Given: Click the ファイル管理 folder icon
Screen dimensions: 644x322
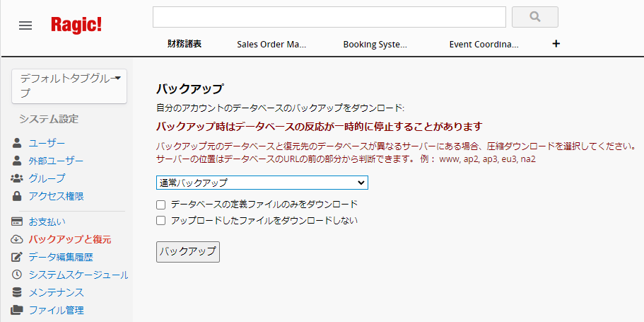Looking at the screenshot, I should click(18, 310).
